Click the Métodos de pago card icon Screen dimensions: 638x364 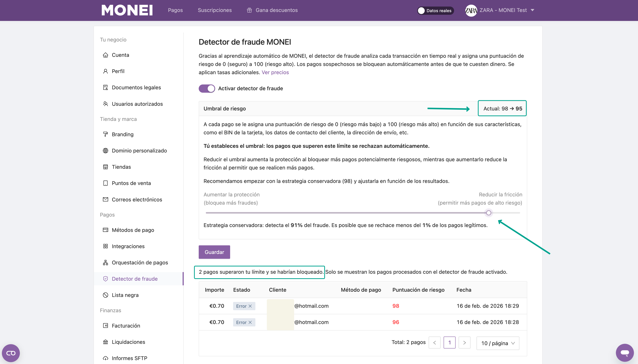pyautogui.click(x=105, y=230)
